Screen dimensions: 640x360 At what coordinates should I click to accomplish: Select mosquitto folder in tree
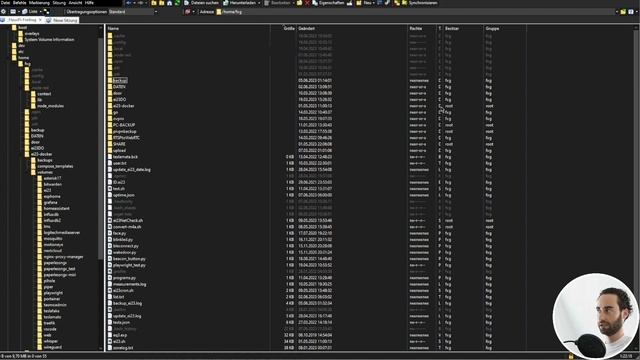click(53, 238)
